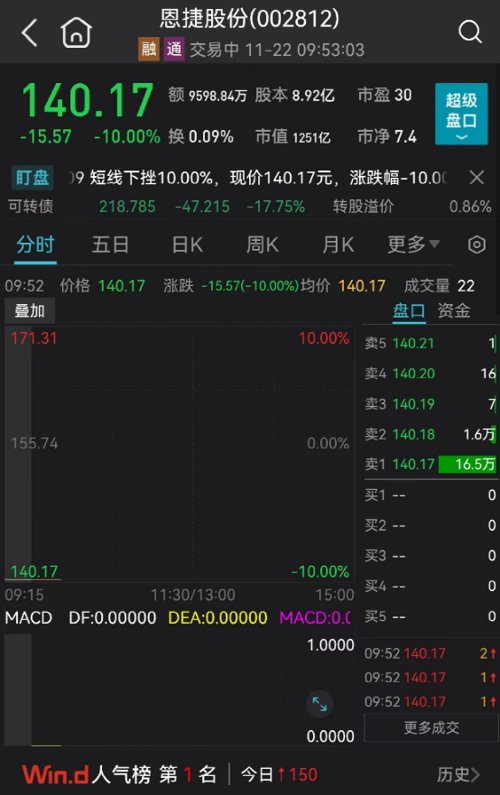This screenshot has width=500, height=795.
Task: Switch to the 五日 tab
Action: click(110, 245)
